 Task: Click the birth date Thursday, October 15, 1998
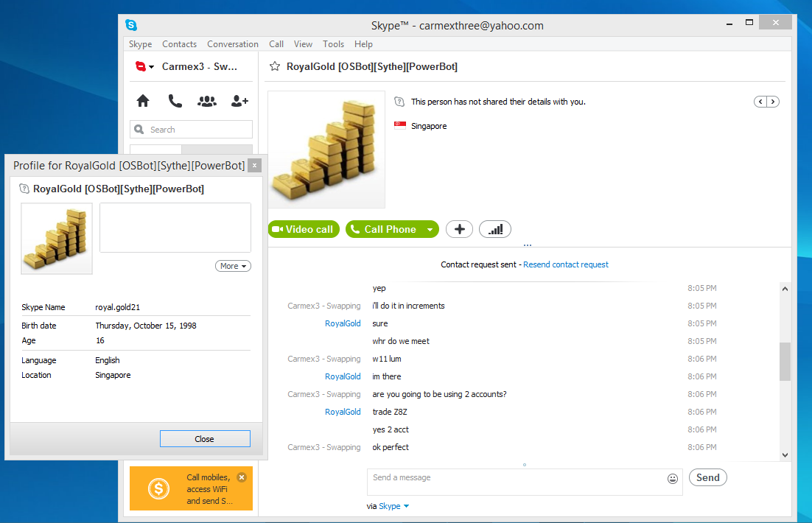(145, 326)
